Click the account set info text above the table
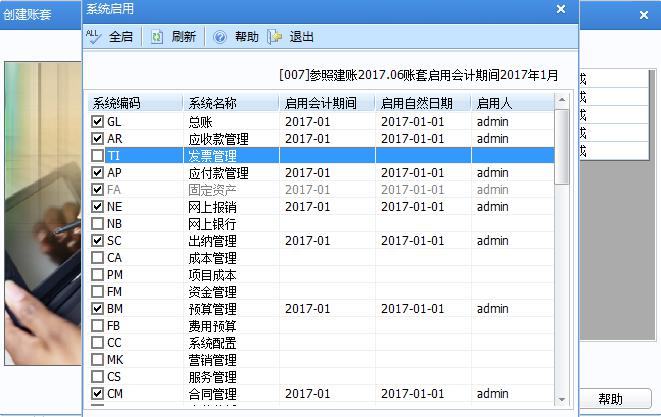Screen dimensions: 661x417 (419, 75)
